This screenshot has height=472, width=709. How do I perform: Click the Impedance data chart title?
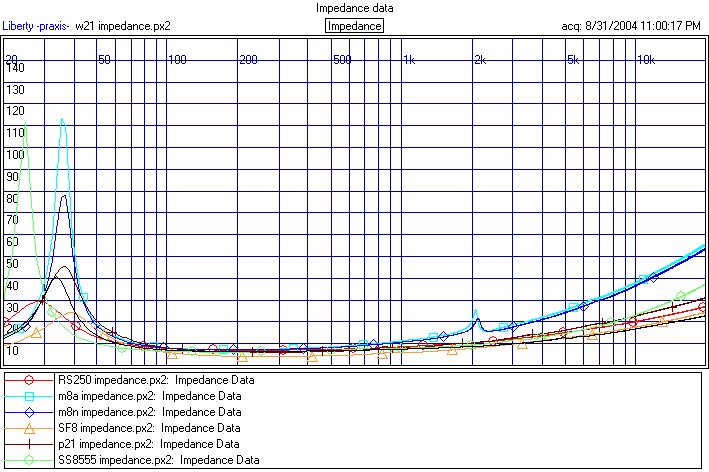(354, 8)
